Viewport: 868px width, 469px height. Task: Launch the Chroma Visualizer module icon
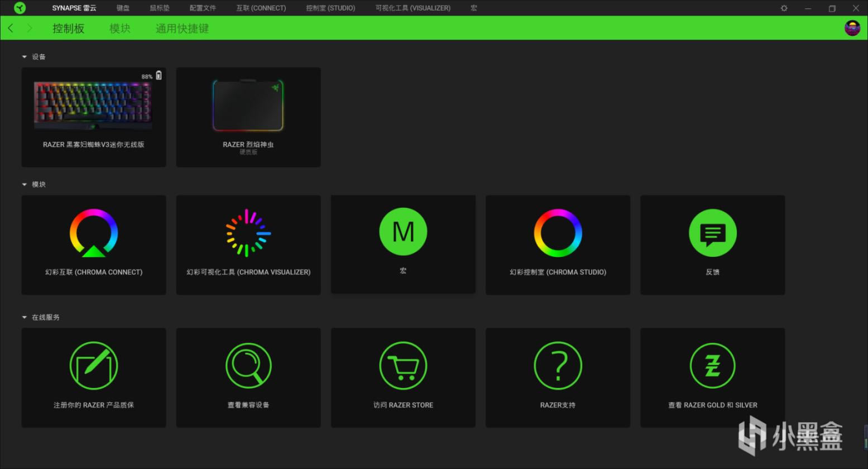248,233
